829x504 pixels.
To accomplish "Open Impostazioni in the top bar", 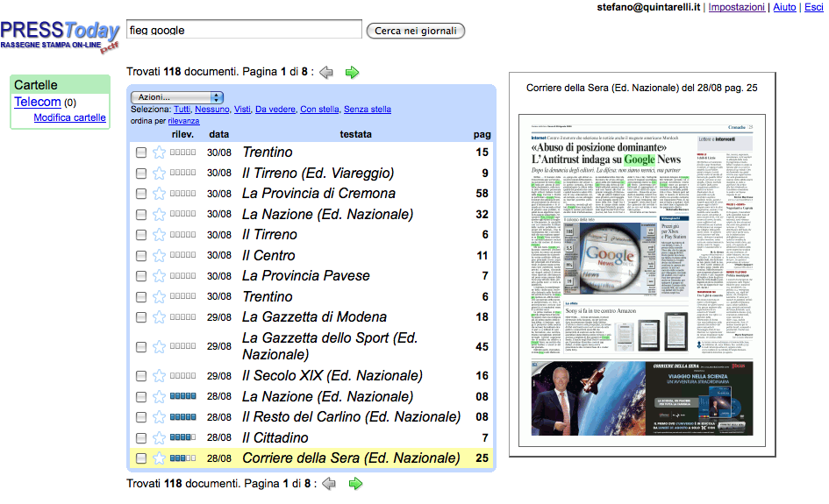I will pos(736,7).
